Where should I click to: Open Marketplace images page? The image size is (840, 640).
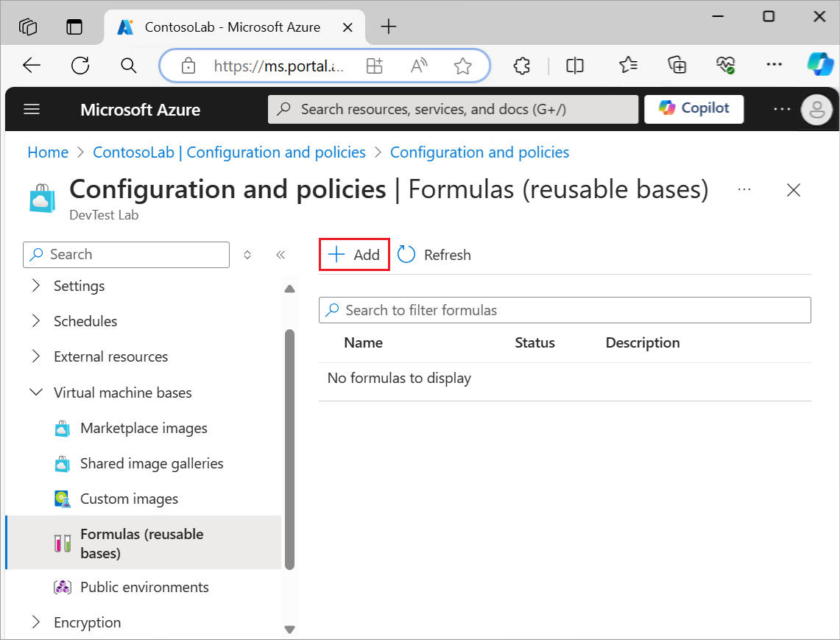(x=144, y=429)
